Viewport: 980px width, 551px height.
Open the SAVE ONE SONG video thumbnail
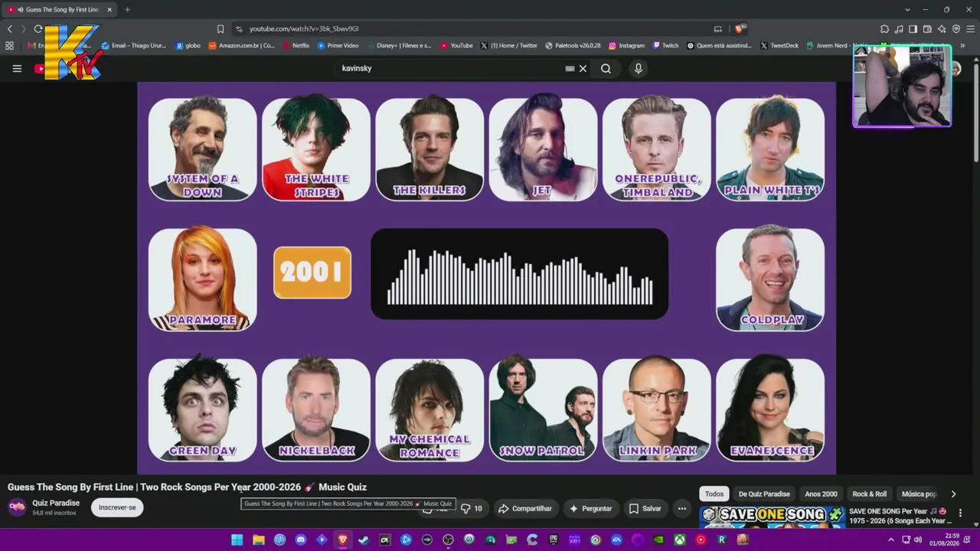773,517
